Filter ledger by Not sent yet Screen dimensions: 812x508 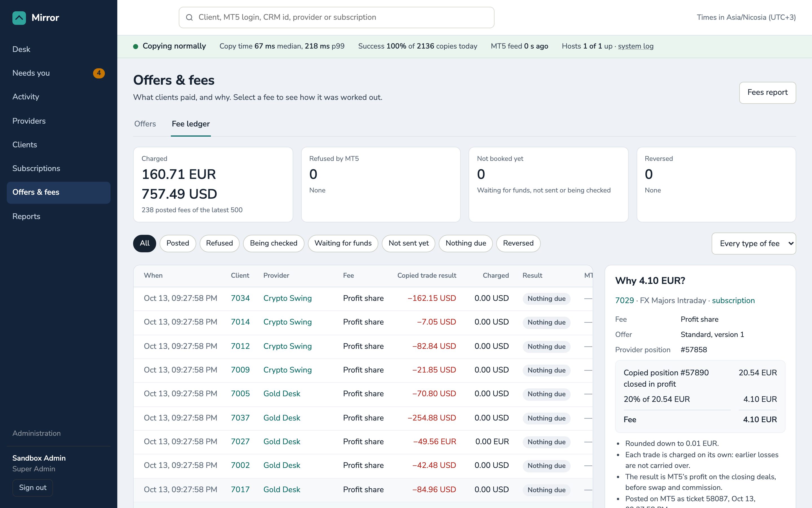[408, 243]
